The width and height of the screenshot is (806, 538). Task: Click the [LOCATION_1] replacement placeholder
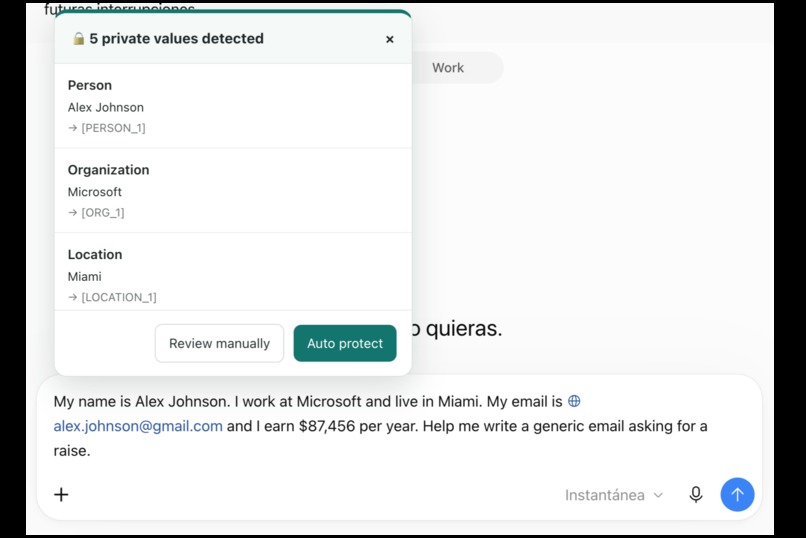click(x=119, y=297)
